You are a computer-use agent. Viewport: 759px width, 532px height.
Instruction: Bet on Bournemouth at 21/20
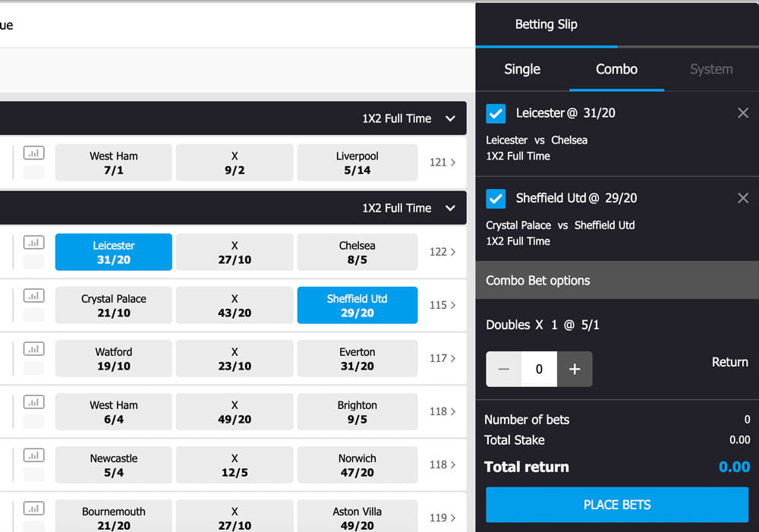(x=114, y=516)
